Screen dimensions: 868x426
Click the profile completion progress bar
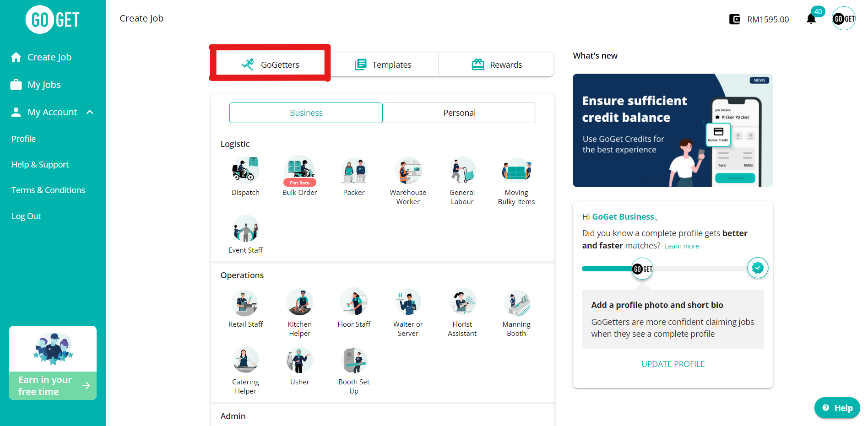click(x=673, y=269)
